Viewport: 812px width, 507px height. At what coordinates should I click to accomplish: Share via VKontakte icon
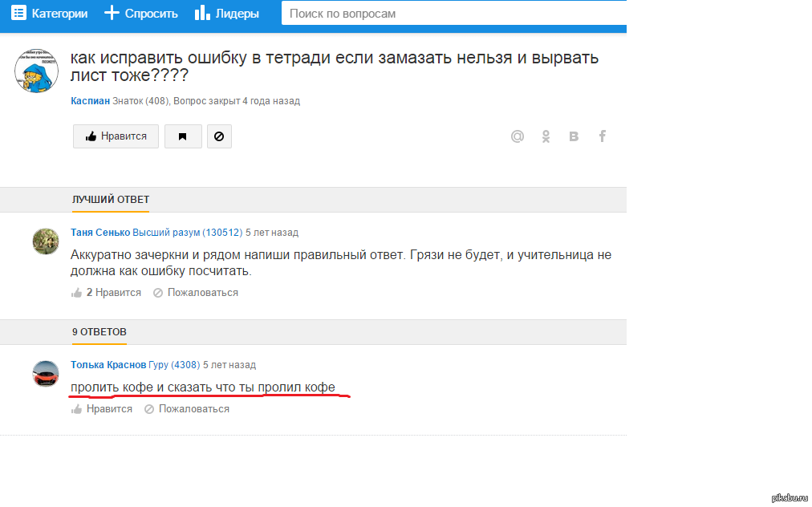point(574,136)
